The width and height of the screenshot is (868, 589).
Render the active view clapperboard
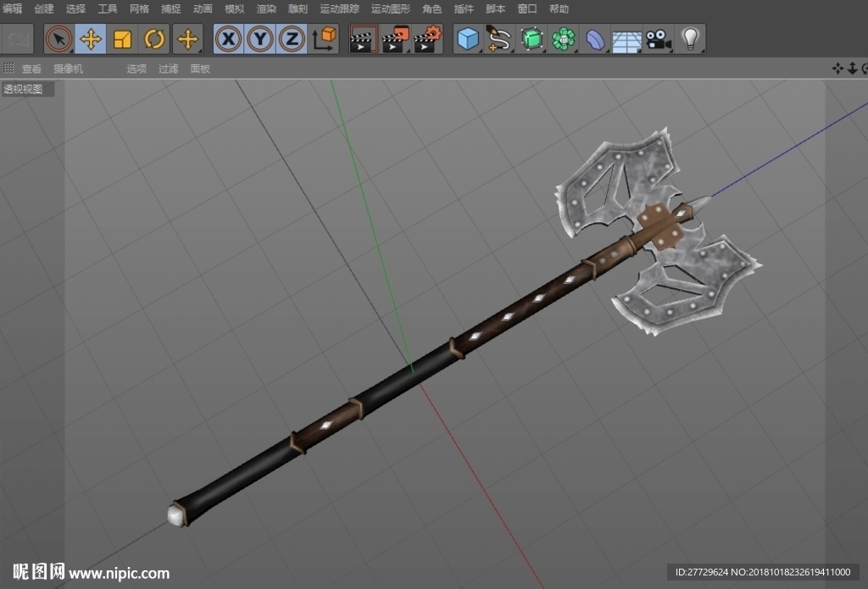363,39
